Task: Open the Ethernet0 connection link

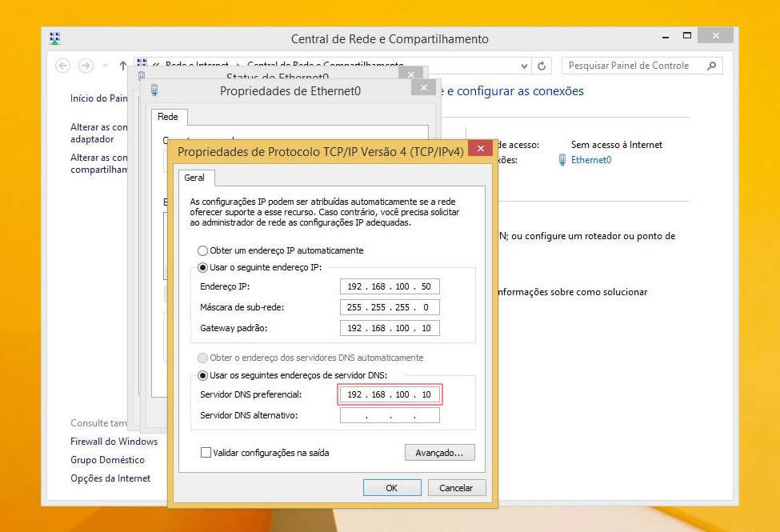Action: [x=591, y=160]
